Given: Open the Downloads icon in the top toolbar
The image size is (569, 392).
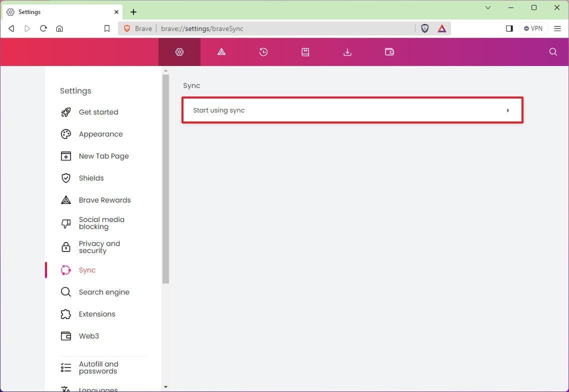Looking at the screenshot, I should click(x=347, y=51).
